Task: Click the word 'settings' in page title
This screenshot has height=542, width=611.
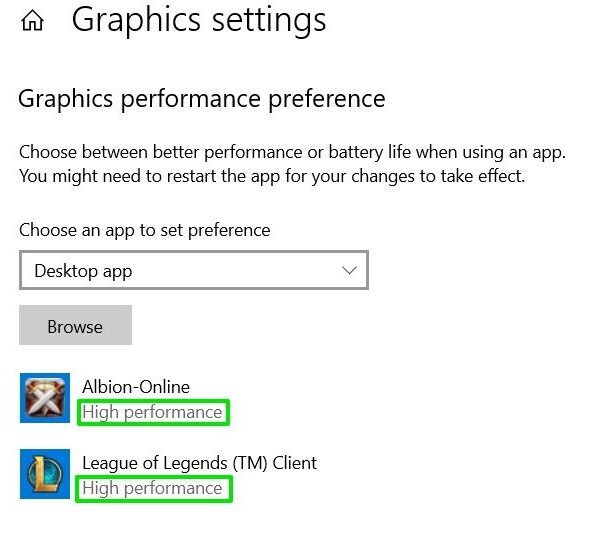Action: [x=269, y=20]
